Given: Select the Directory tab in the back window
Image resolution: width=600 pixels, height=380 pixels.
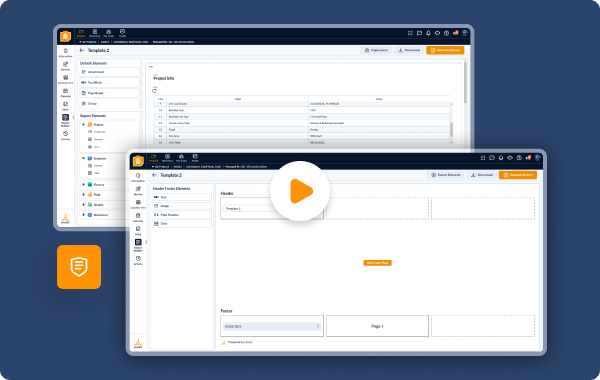Looking at the screenshot, I should click(x=95, y=33).
